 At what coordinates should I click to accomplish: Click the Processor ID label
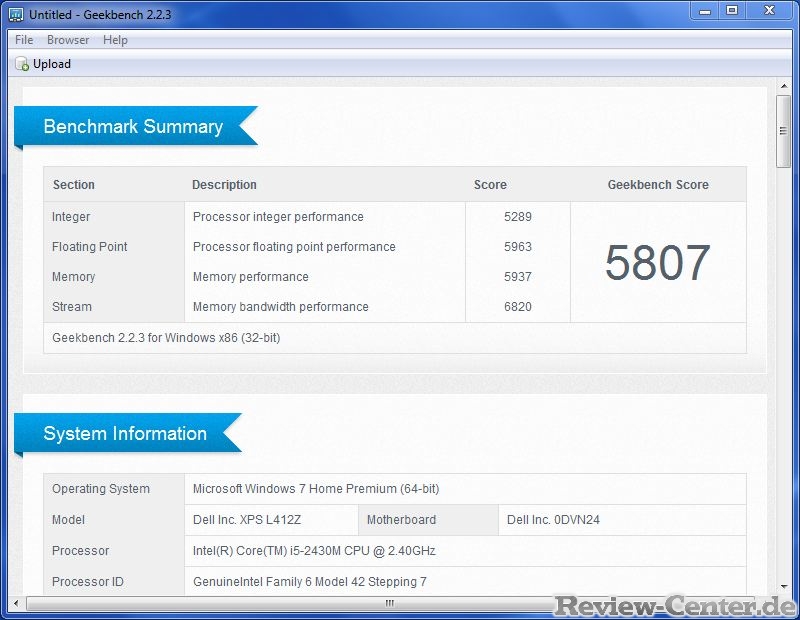point(88,582)
